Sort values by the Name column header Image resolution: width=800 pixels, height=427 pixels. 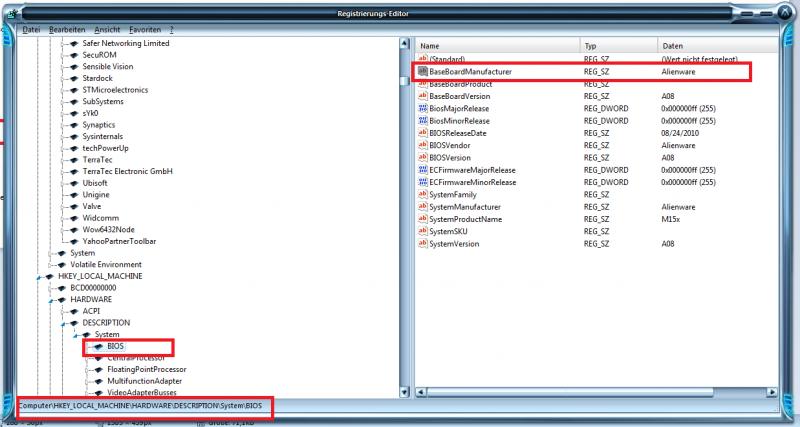coord(497,45)
